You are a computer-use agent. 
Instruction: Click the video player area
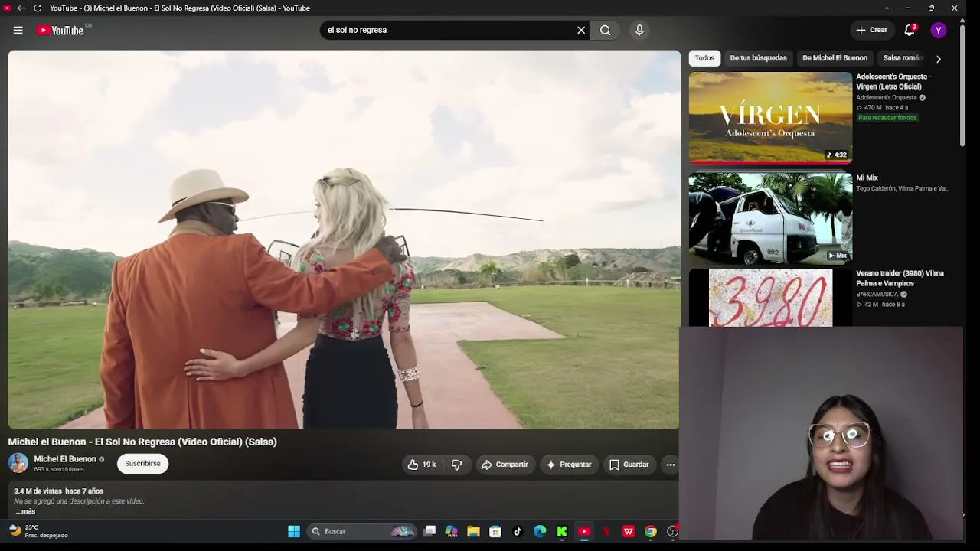point(344,240)
